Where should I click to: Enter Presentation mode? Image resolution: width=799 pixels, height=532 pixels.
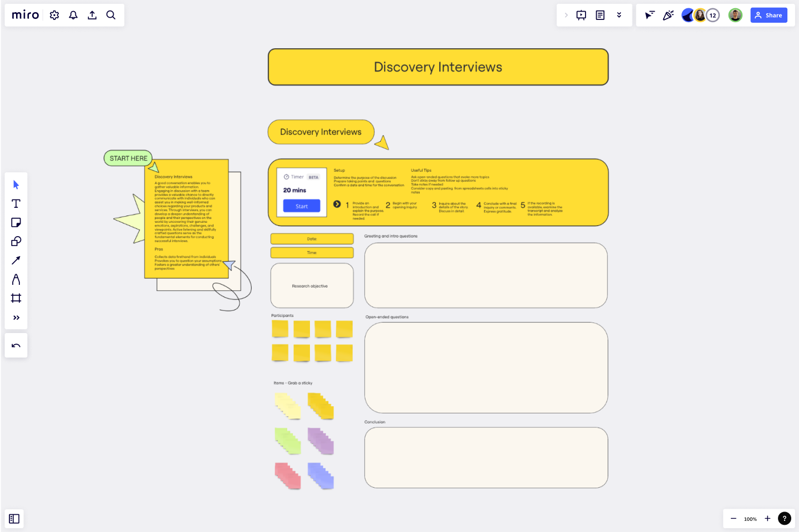click(x=581, y=15)
